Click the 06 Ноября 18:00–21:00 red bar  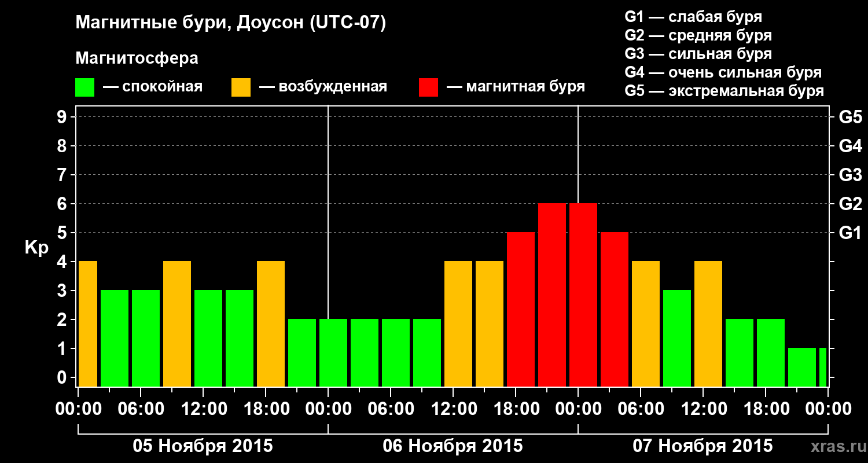point(521,309)
